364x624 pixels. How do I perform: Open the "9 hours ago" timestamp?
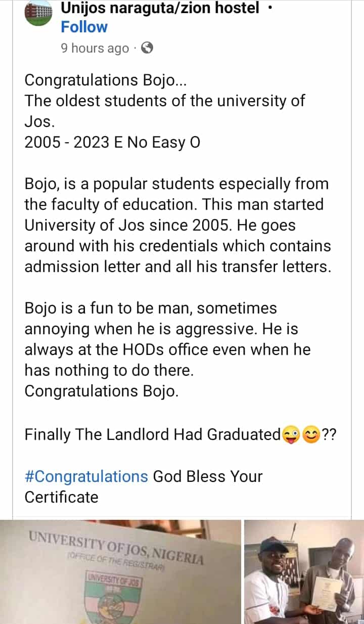pyautogui.click(x=95, y=48)
